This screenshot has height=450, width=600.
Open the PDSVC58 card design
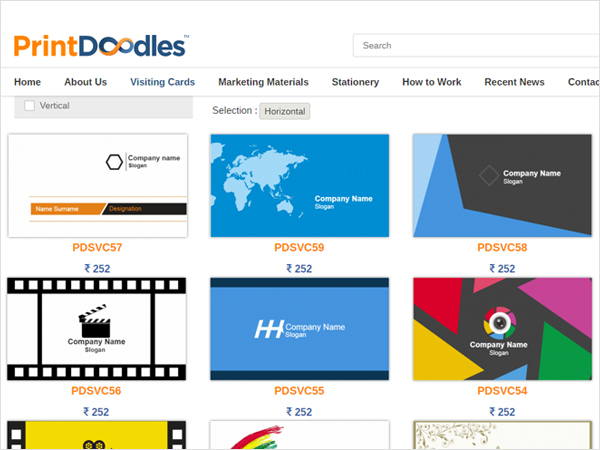click(x=502, y=186)
